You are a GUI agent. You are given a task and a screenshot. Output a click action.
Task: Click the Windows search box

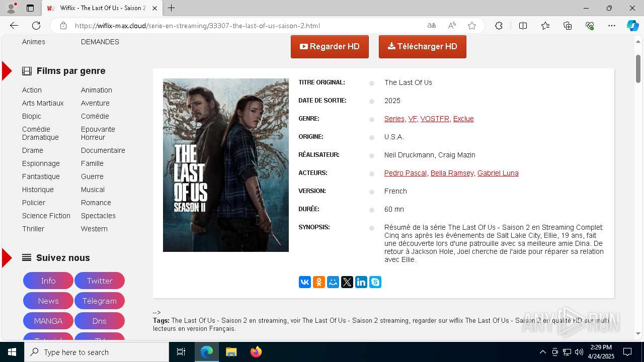pyautogui.click(x=97, y=352)
